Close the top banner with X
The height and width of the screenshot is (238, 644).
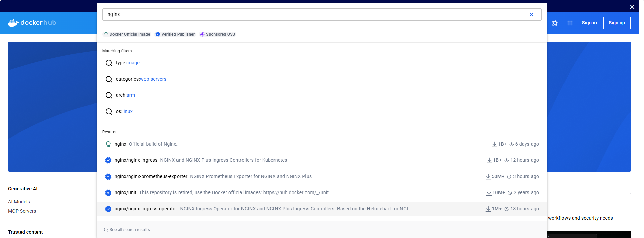(632, 7)
